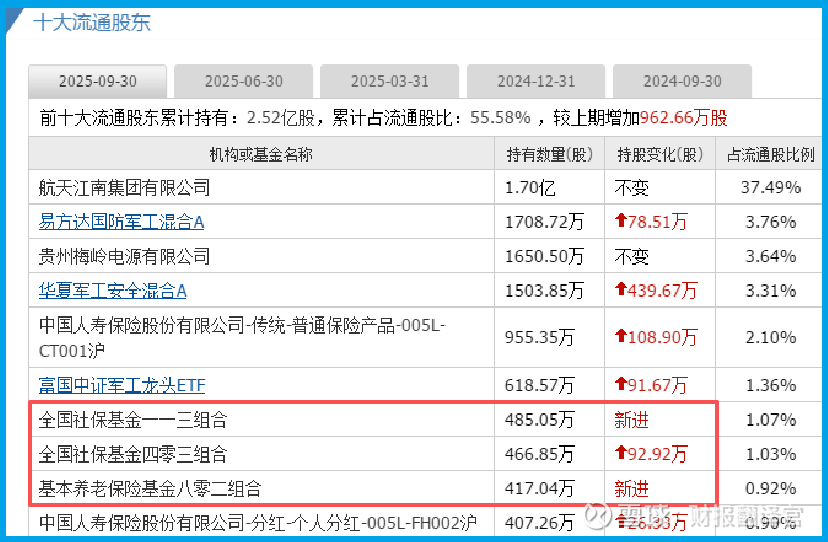Image resolution: width=828 pixels, height=542 pixels.
Task: Open 易方达国防军工混合A fund link
Action: (x=121, y=222)
